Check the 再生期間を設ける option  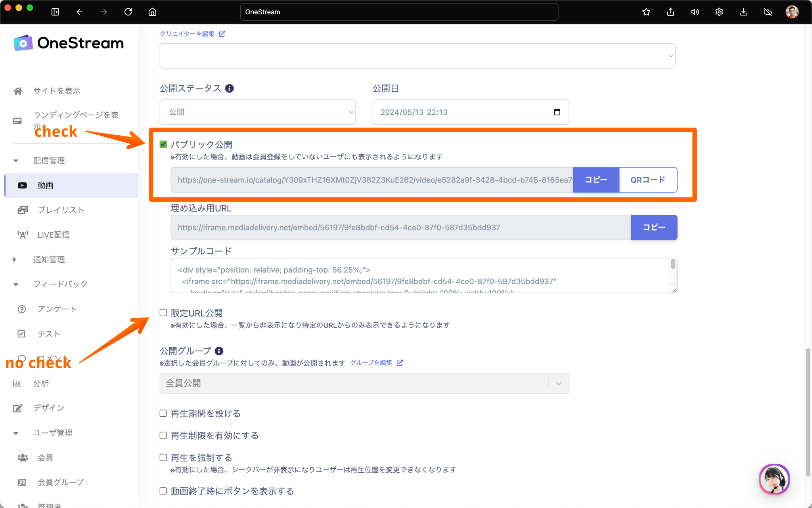(x=163, y=414)
